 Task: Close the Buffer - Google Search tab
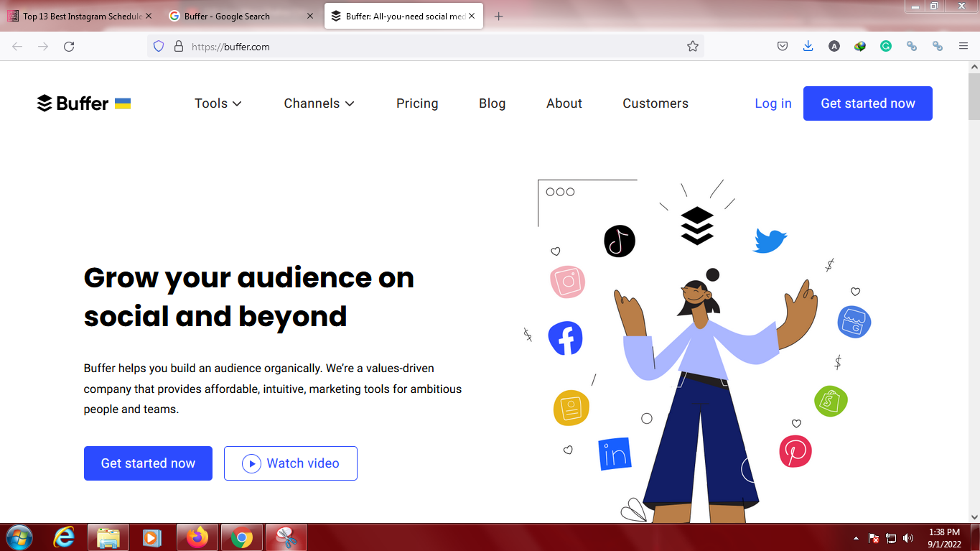pos(310,16)
